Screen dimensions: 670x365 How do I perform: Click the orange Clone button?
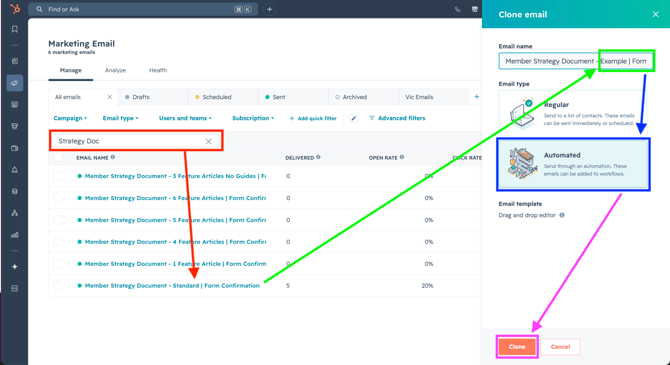(517, 347)
